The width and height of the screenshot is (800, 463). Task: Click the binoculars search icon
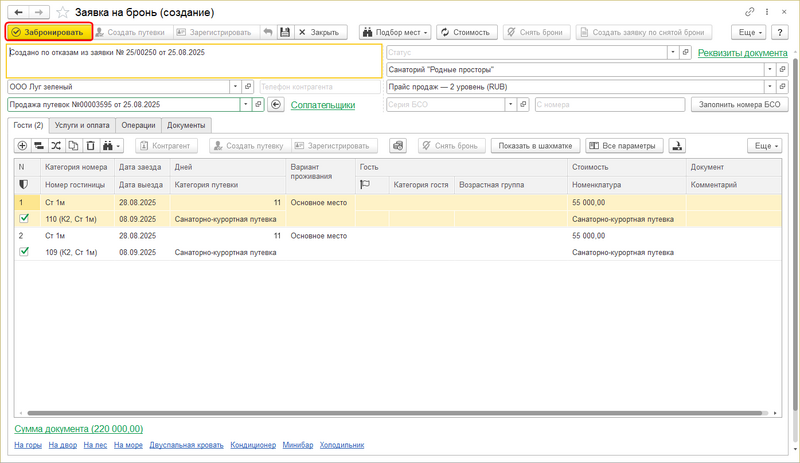click(x=109, y=146)
